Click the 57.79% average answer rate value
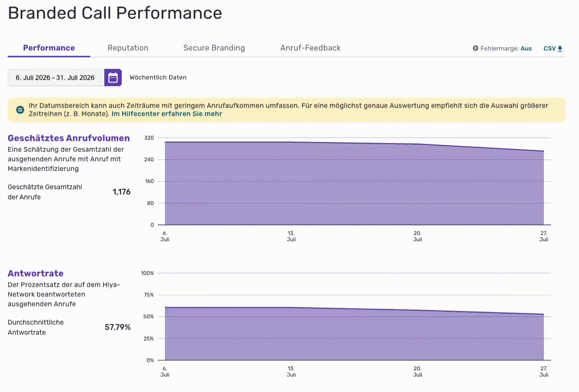This screenshot has width=579, height=392. tap(118, 328)
